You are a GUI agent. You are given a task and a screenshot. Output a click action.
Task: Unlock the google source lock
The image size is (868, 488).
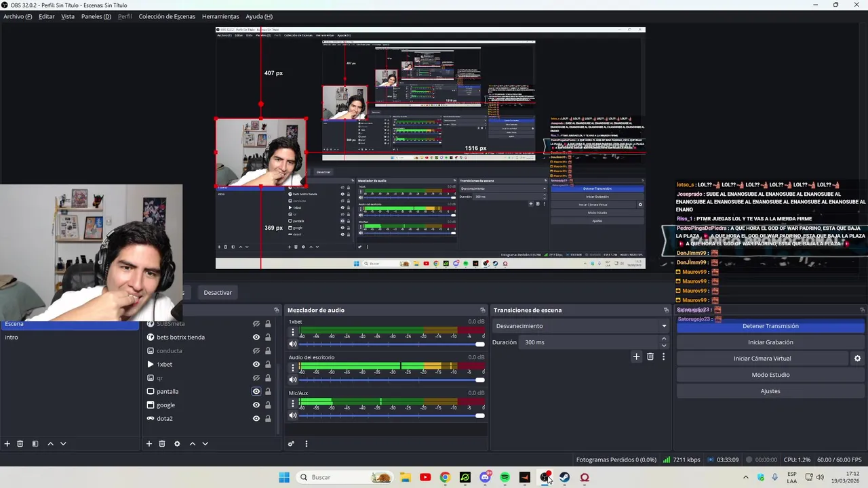click(x=268, y=405)
